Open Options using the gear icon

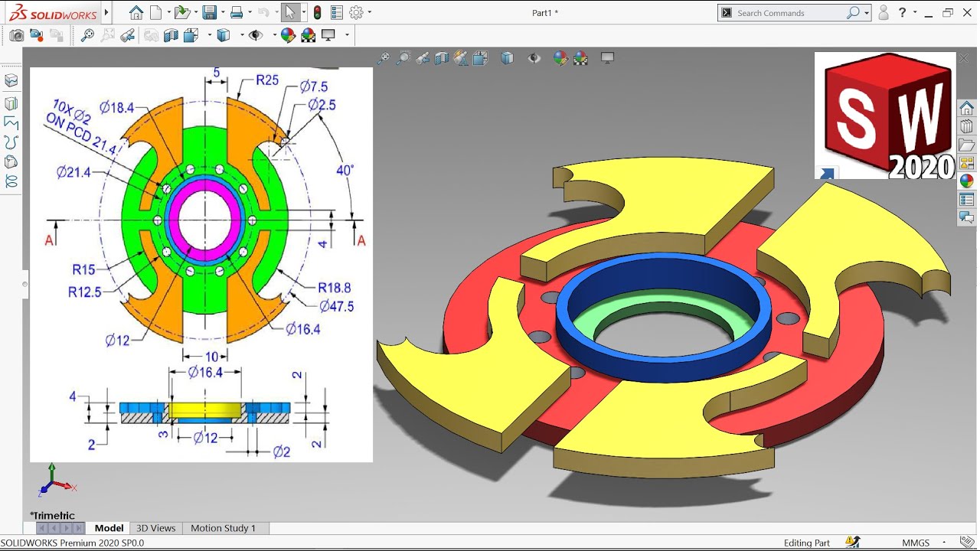pos(355,12)
